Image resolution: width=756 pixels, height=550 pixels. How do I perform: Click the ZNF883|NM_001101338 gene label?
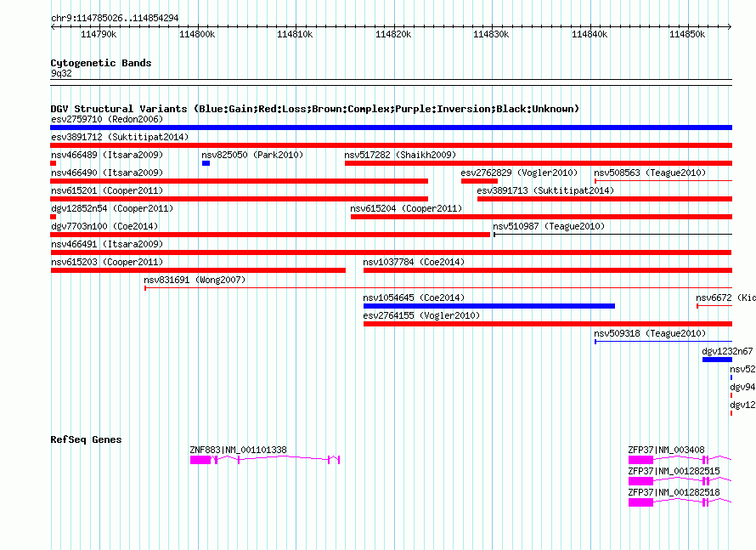pyautogui.click(x=238, y=450)
